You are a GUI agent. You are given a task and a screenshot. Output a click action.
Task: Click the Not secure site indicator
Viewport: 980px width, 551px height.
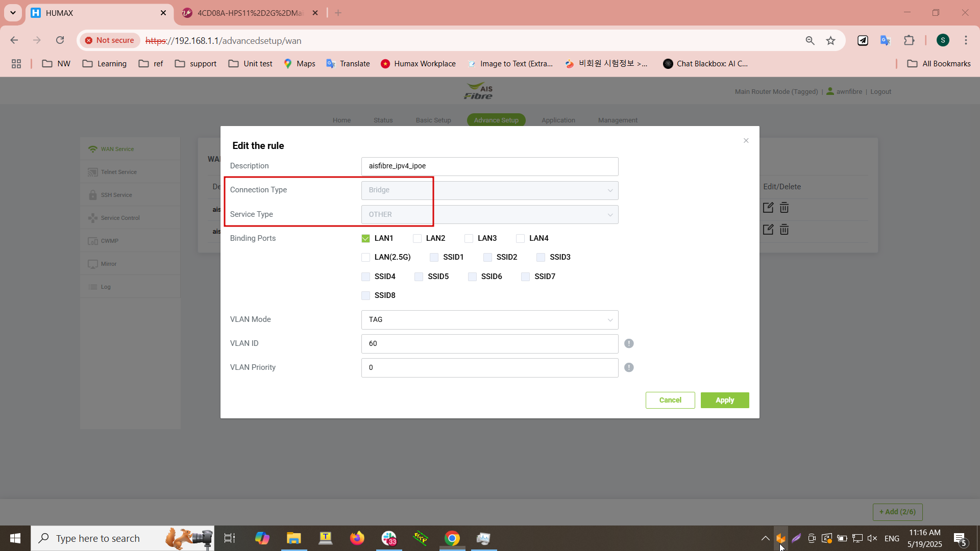coord(109,40)
